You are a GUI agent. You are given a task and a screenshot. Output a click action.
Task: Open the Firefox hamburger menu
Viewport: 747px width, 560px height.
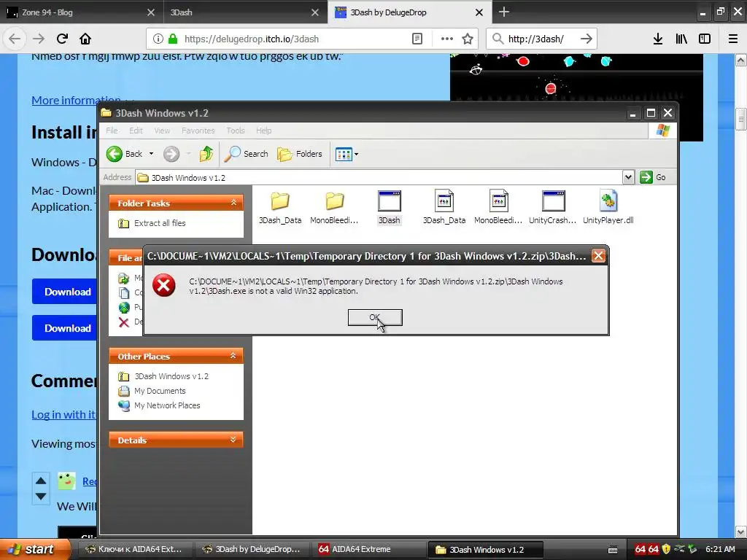pyautogui.click(x=733, y=39)
